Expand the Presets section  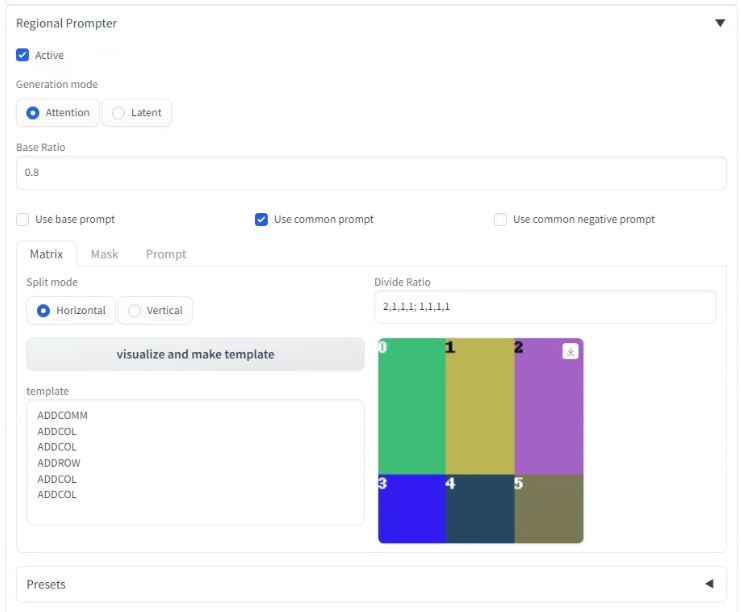coord(709,584)
